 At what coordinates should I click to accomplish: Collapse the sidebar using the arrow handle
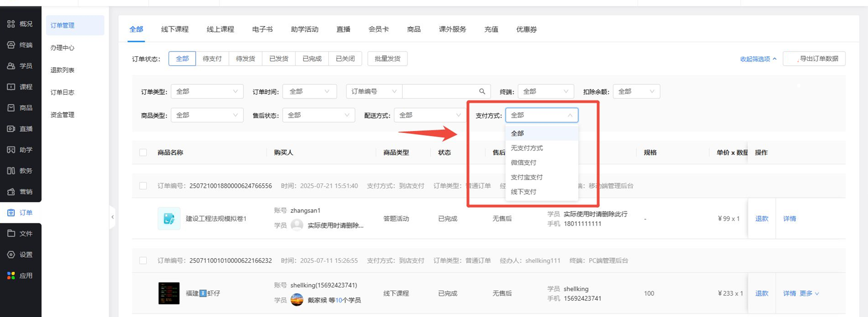(112, 217)
